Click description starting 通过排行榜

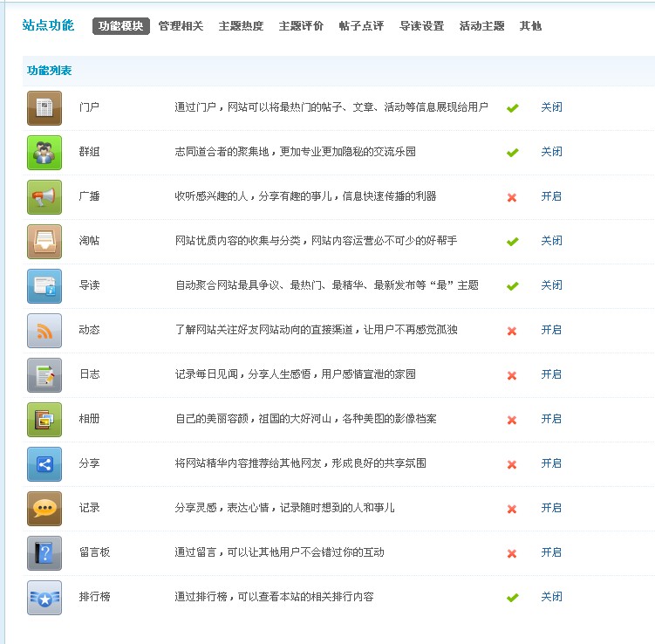[x=274, y=596]
